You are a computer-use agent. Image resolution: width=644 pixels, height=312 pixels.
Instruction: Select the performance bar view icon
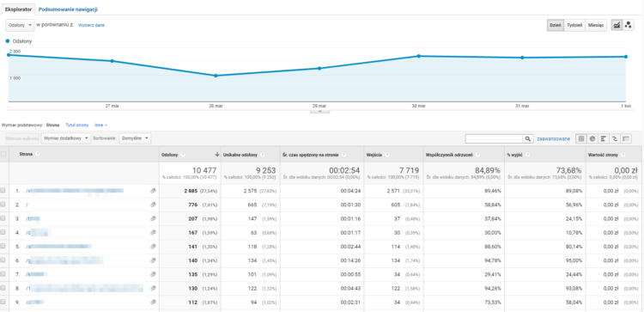[x=604, y=139]
